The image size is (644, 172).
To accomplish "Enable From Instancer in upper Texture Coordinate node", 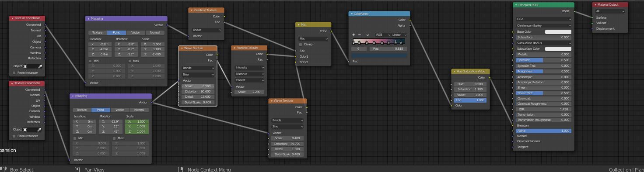I will [x=14, y=73].
